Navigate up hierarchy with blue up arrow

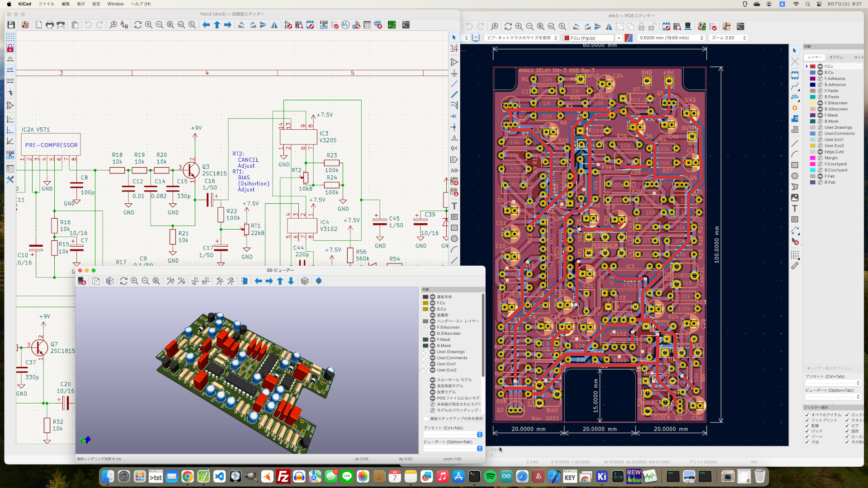pos(217,25)
